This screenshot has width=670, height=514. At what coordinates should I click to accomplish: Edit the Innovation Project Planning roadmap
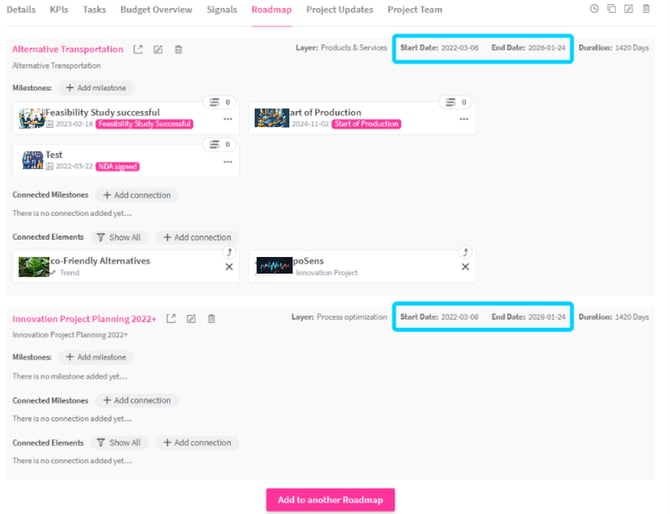191,319
